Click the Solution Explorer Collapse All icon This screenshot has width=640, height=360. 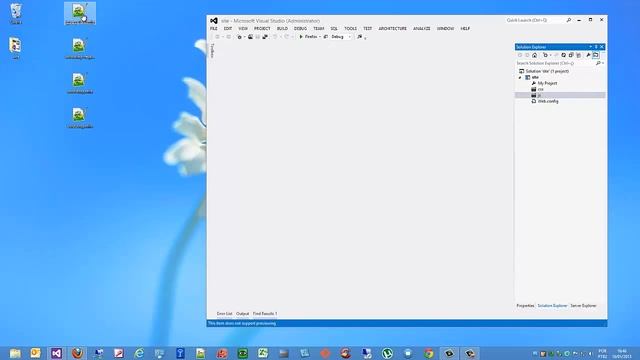coord(571,55)
